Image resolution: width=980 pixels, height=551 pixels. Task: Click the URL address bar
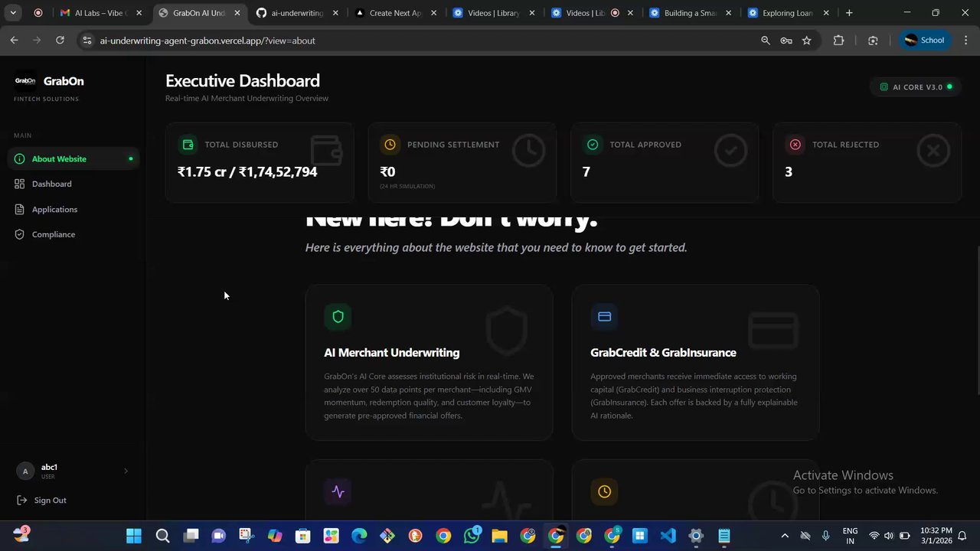(x=413, y=41)
